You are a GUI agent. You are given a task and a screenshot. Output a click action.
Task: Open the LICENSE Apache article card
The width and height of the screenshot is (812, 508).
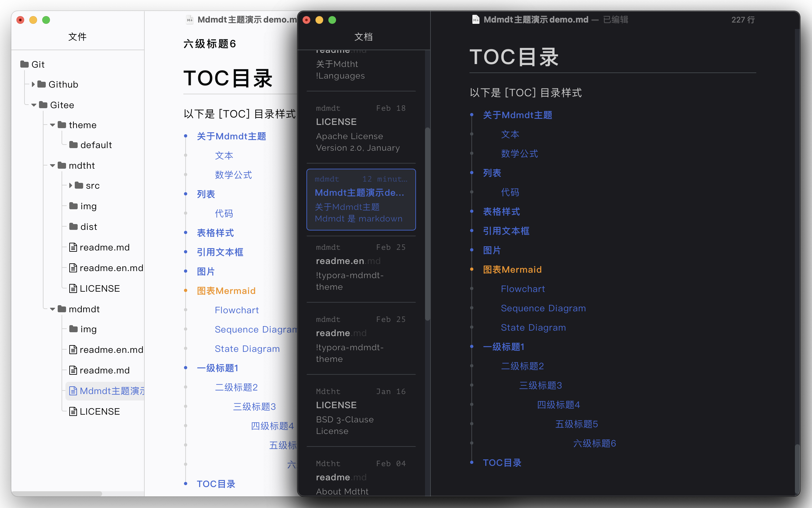[x=361, y=128]
